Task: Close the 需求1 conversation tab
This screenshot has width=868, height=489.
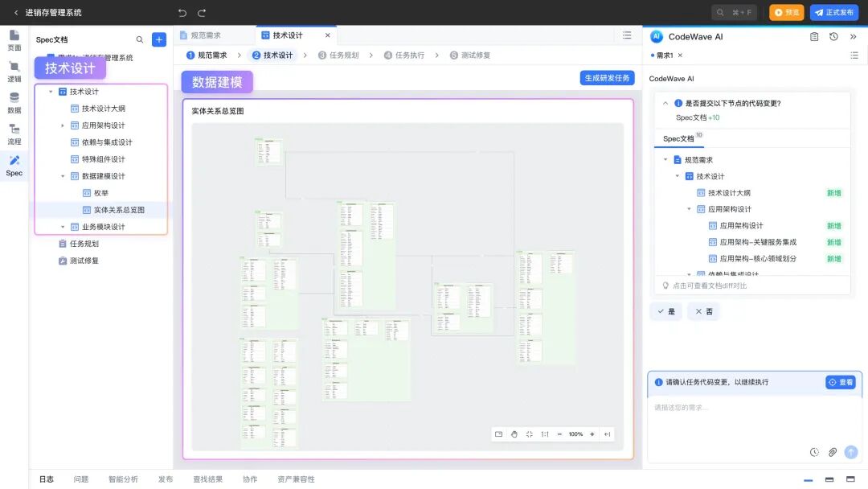Action: 681,55
